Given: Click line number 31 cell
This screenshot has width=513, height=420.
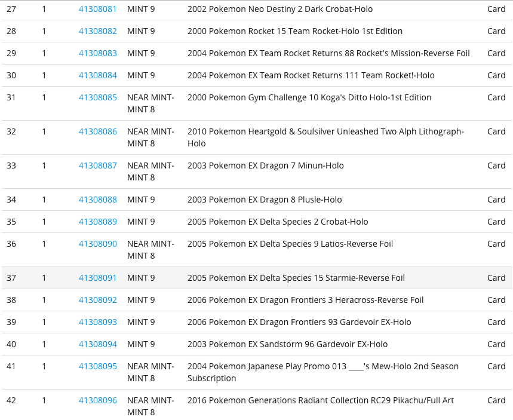Looking at the screenshot, I should (x=11, y=97).
